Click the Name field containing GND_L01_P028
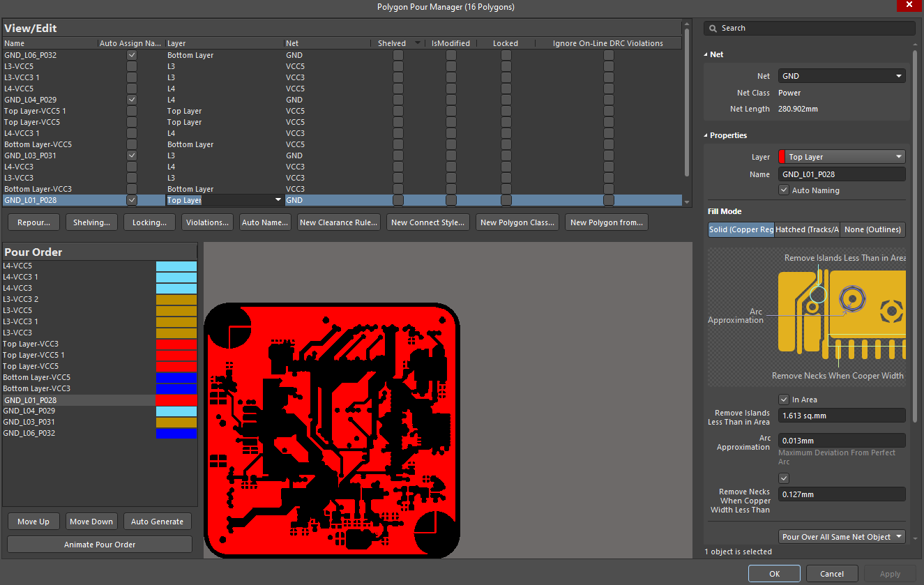 pyautogui.click(x=841, y=174)
